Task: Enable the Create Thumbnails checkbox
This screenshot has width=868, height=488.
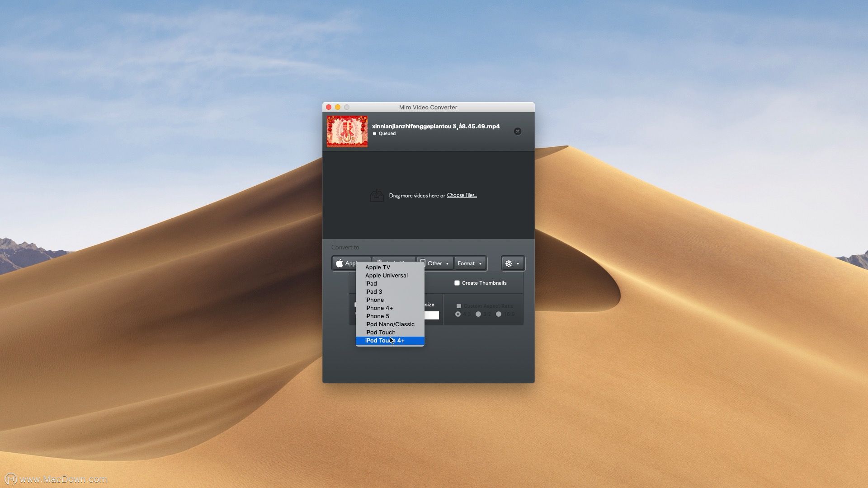Action: (x=458, y=283)
